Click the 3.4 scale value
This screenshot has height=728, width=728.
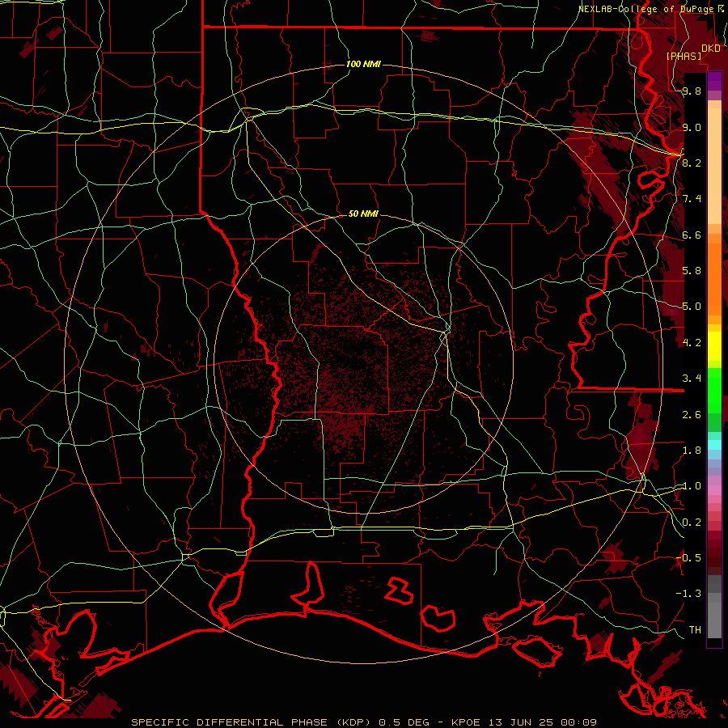pos(692,379)
